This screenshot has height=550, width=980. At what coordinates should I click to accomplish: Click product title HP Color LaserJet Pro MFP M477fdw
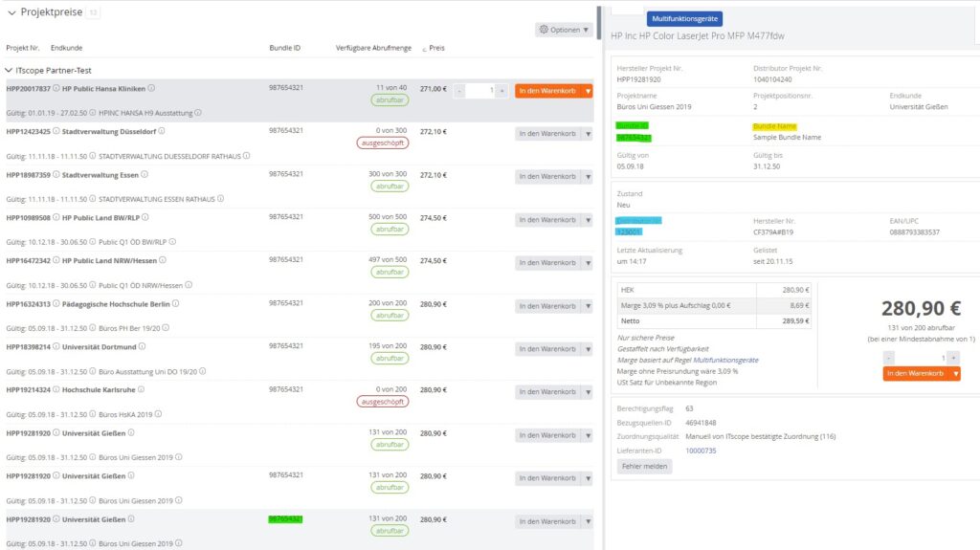pos(698,35)
